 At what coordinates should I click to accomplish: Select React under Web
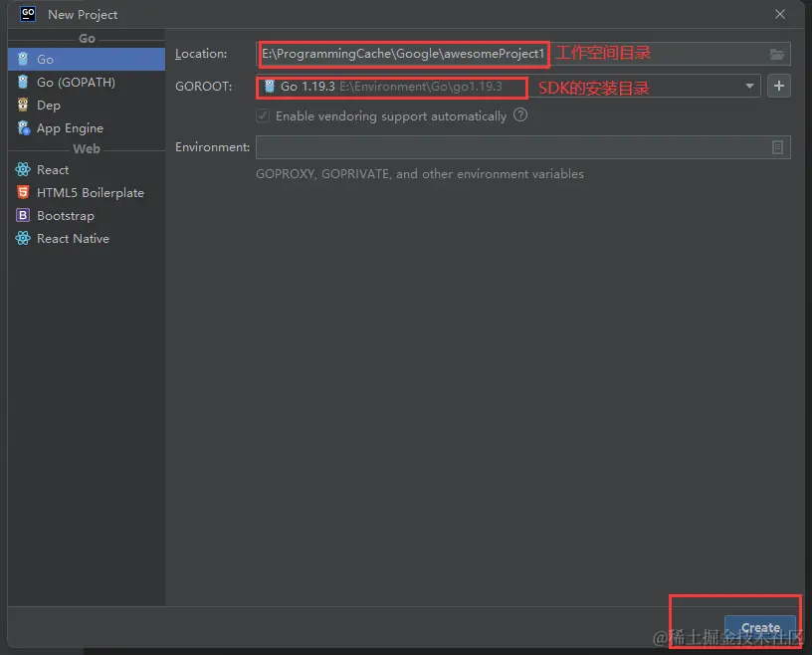click(x=87, y=169)
